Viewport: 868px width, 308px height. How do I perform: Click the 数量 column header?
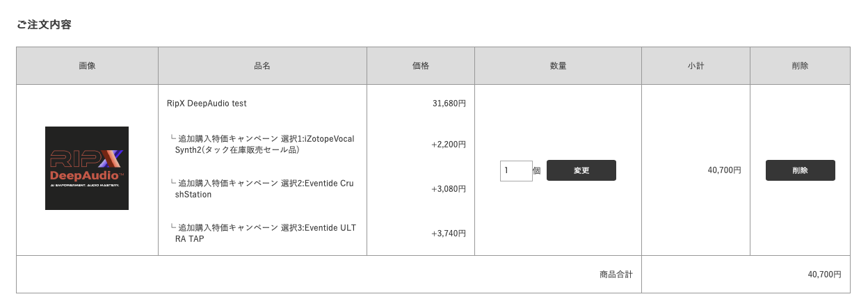click(558, 66)
